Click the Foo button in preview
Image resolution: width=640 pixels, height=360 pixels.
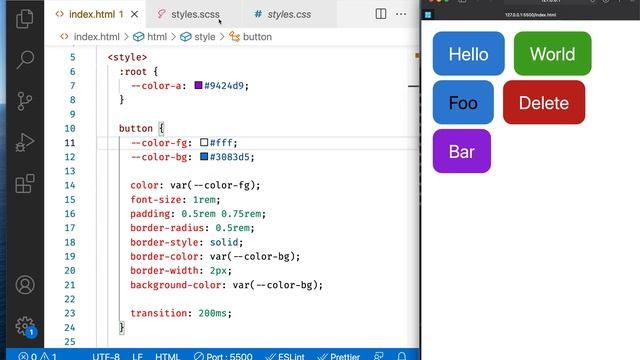[x=463, y=102]
